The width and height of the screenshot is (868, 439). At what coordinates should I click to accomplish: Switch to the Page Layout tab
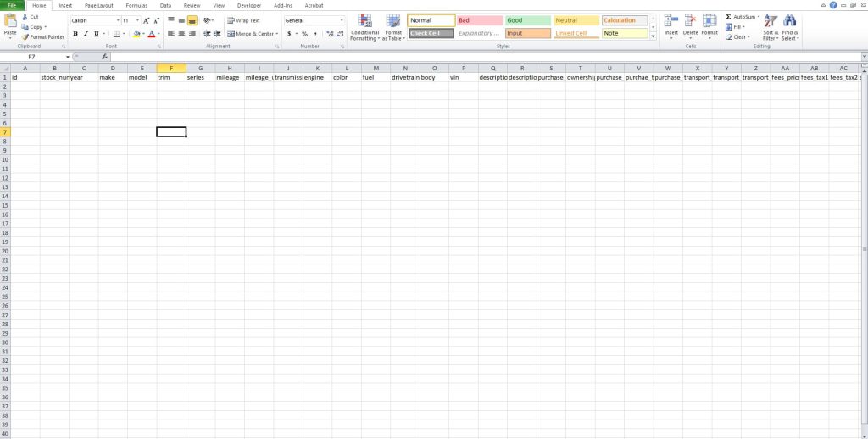coord(99,6)
